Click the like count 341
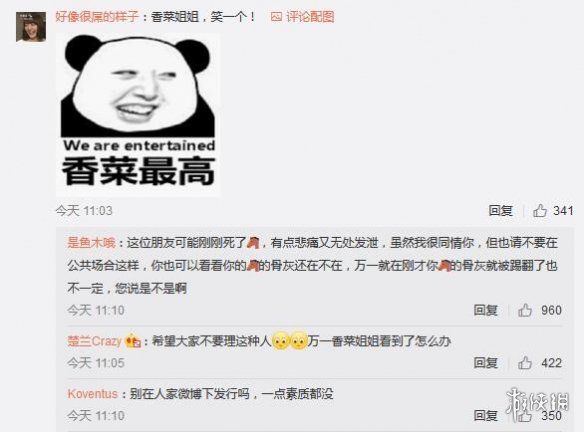 point(563,210)
